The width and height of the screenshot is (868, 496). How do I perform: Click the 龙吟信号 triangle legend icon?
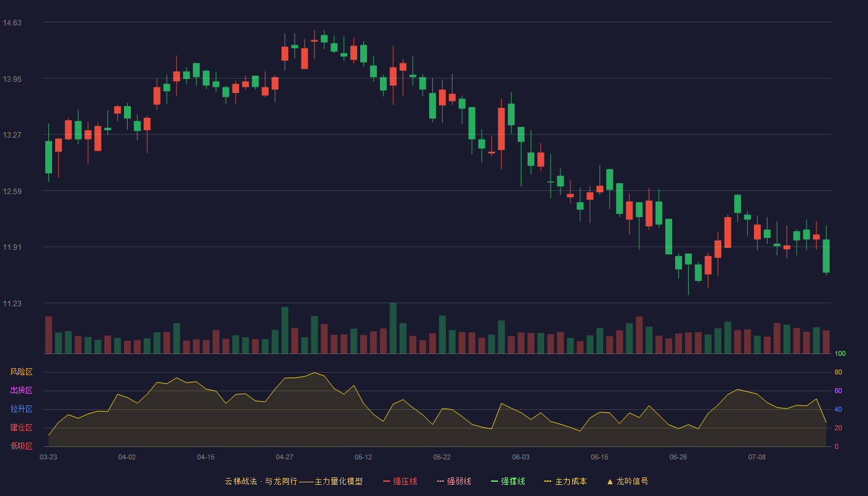pos(610,481)
